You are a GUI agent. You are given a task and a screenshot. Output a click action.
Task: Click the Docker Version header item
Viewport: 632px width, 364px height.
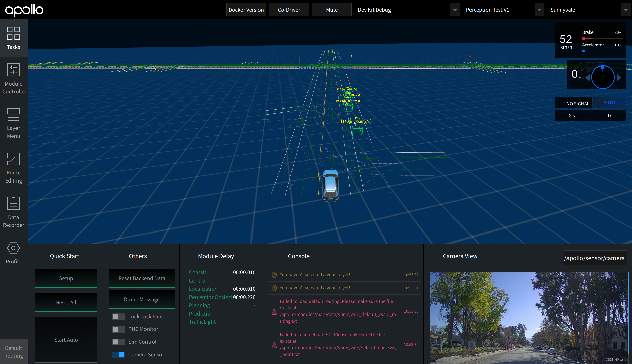246,10
